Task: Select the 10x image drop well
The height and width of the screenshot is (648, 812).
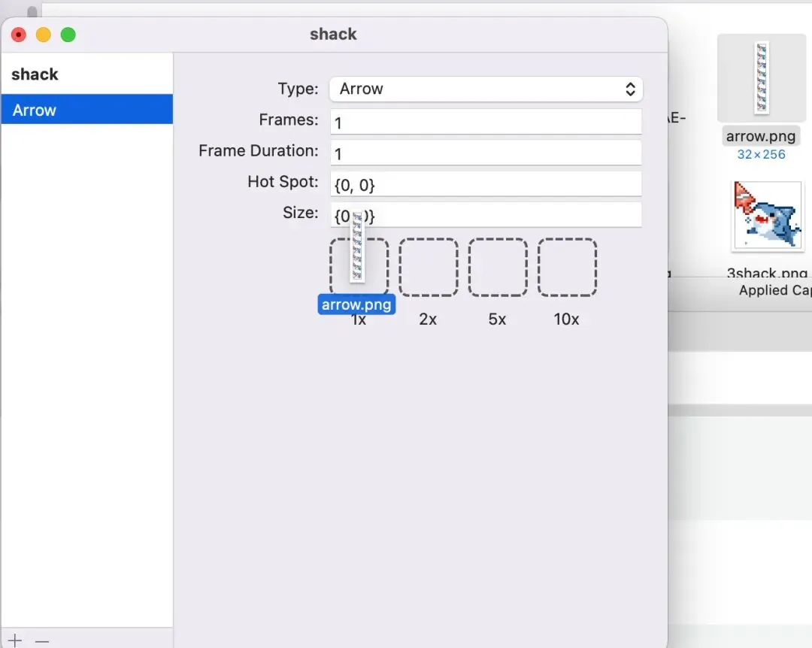Action: click(x=567, y=268)
